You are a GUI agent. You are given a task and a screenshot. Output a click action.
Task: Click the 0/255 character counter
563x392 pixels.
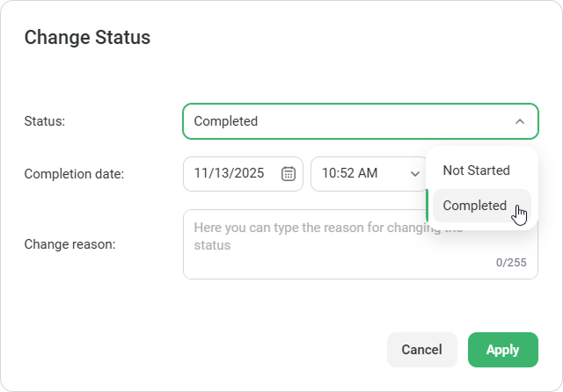click(x=511, y=262)
